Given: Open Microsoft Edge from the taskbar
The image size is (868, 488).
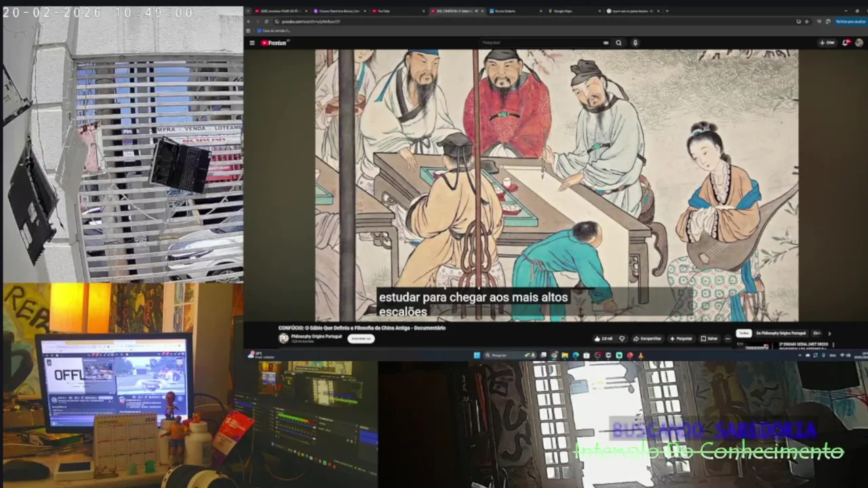Looking at the screenshot, I should pos(576,355).
